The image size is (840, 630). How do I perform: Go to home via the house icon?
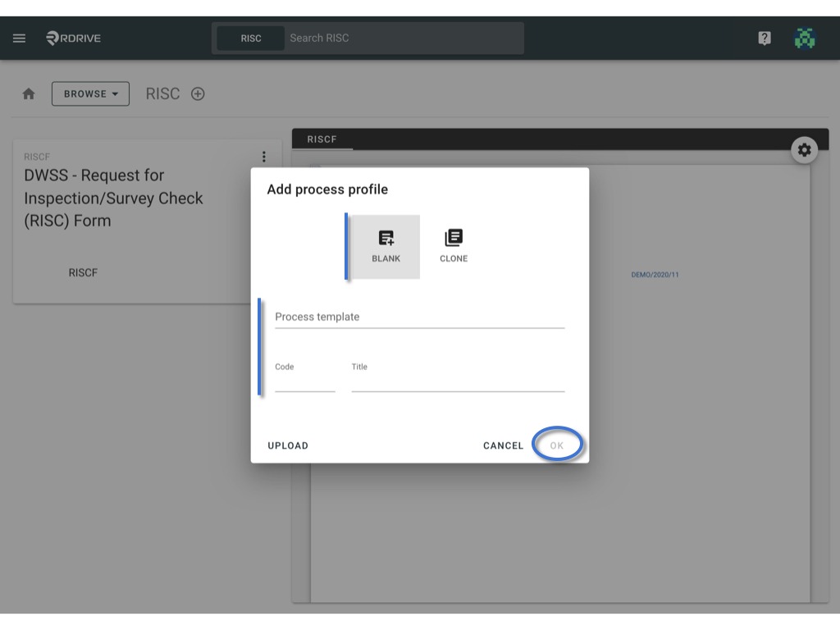pos(29,94)
